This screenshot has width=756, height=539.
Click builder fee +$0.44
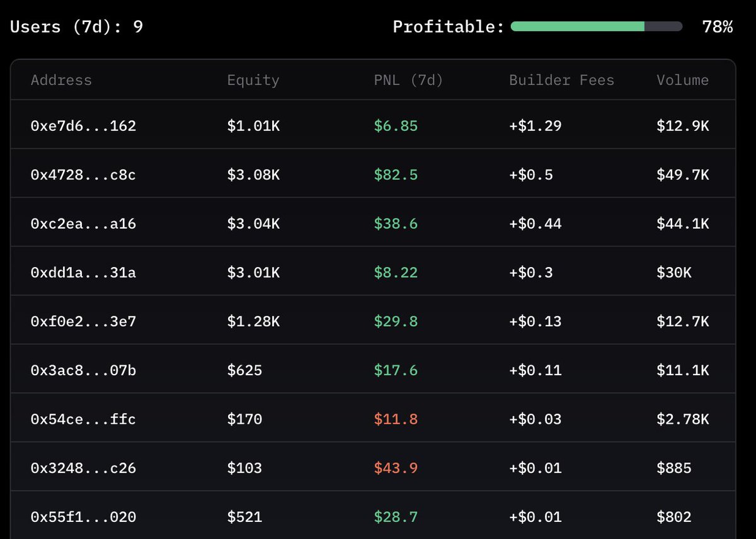535,224
